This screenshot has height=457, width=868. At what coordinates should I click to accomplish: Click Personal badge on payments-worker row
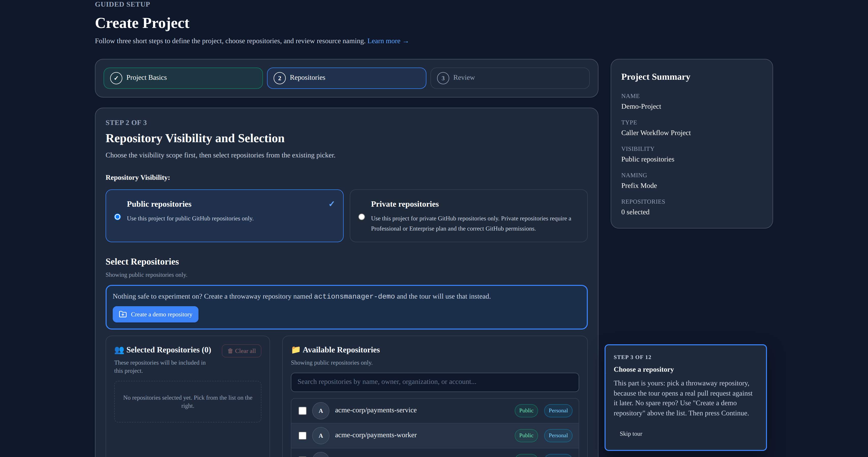point(558,435)
